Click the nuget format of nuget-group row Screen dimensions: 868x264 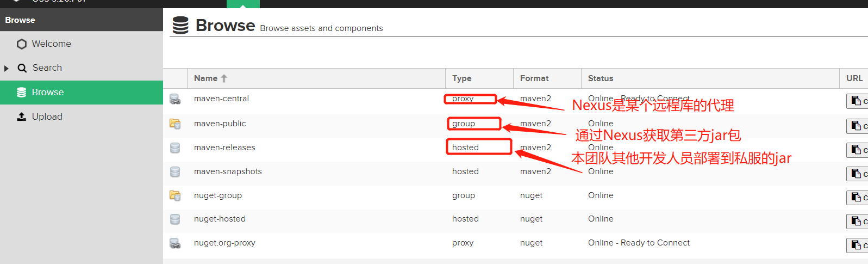(x=531, y=195)
